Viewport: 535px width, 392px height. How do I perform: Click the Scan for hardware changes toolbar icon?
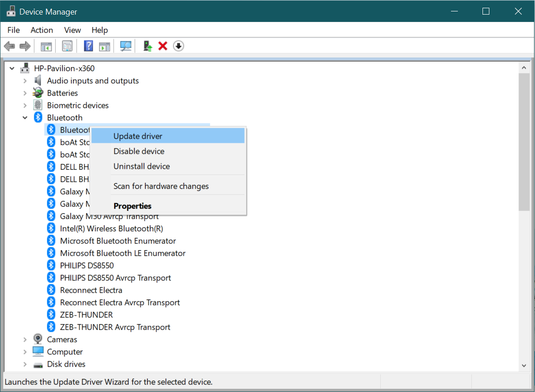(x=126, y=46)
